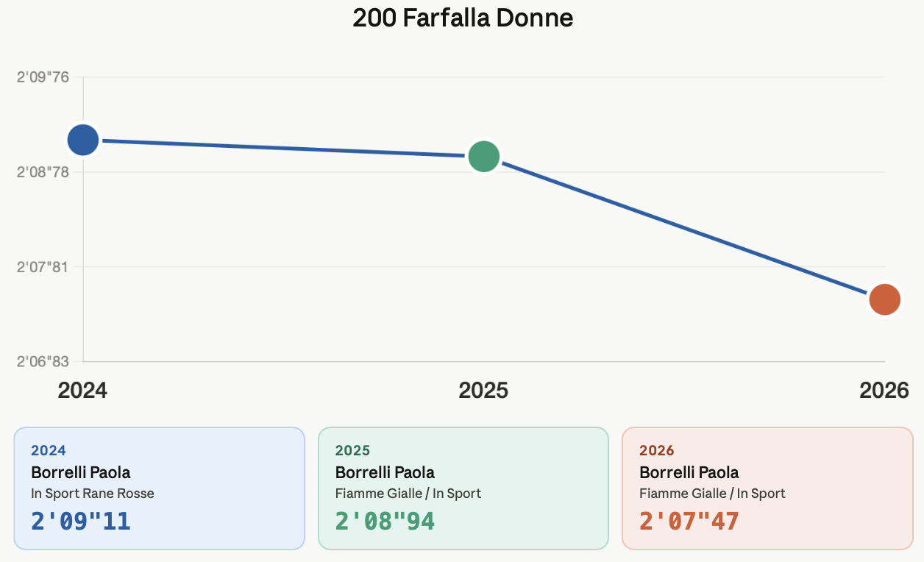The image size is (924, 562).
Task: Click the green 2025 data point
Action: 483,156
